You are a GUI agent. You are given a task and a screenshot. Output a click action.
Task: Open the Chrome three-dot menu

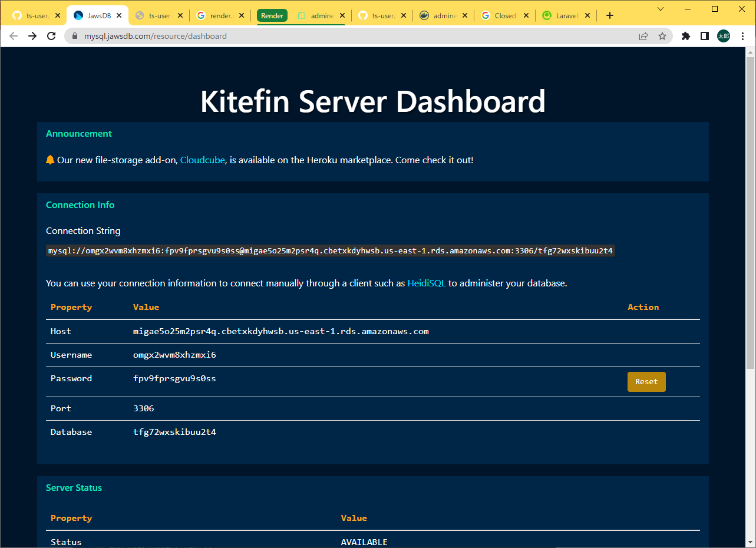(742, 36)
